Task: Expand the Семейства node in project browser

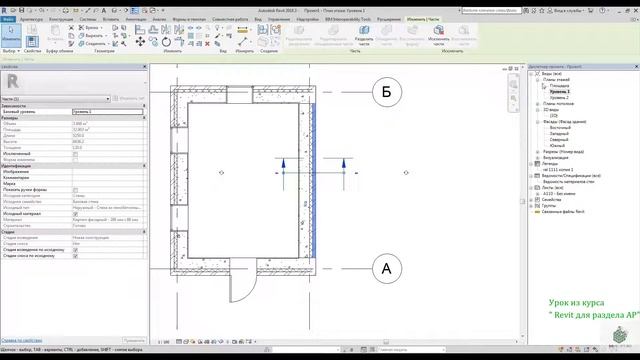Action: pos(531,200)
